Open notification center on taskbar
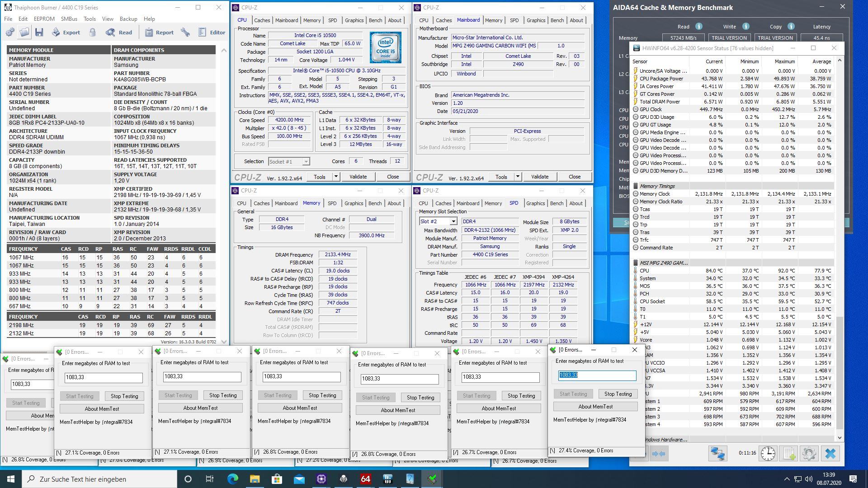This screenshot has width=868, height=488. [x=853, y=479]
